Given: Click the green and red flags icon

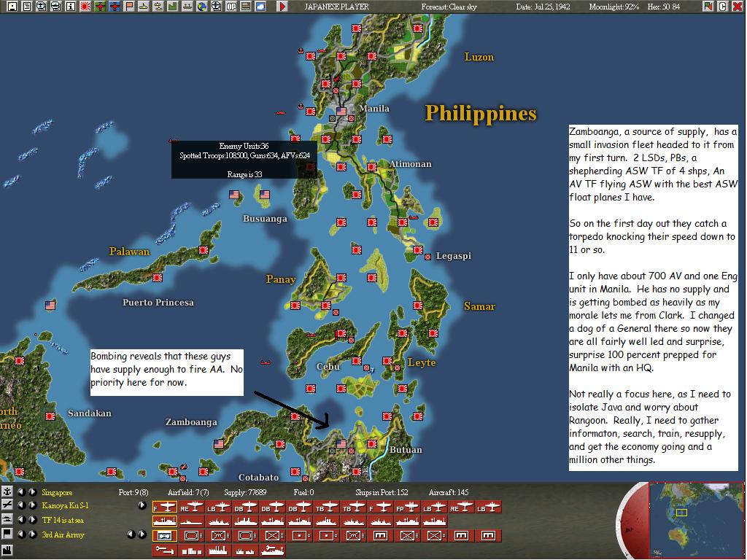Looking at the screenshot, I should [708, 6].
